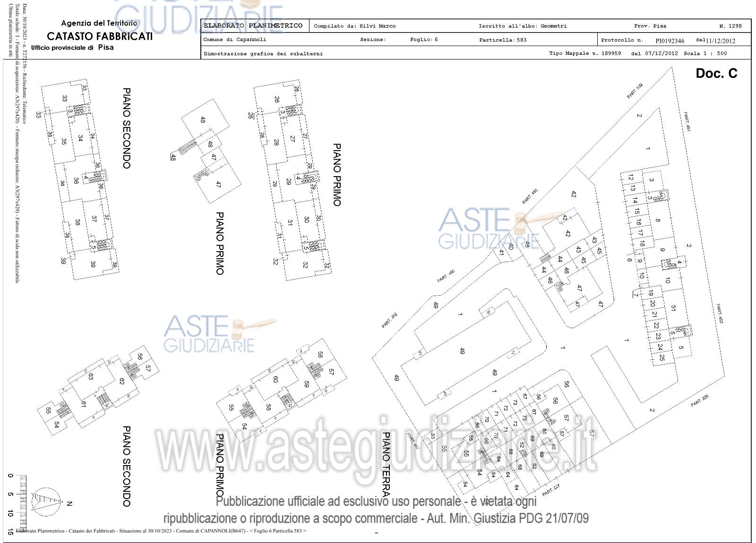Click the gavel icon in the right-hand Aste Giudiziarie watermark

pyautogui.click(x=539, y=219)
